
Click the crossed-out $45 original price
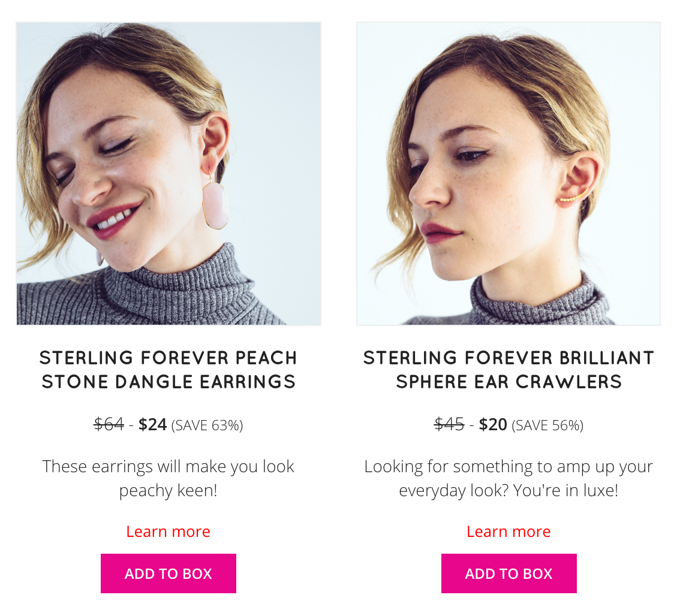(449, 424)
